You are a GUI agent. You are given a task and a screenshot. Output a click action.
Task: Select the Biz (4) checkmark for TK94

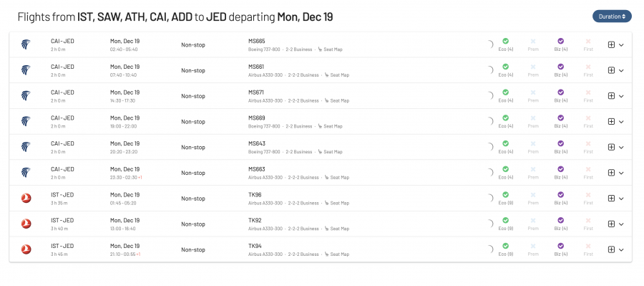tap(560, 246)
